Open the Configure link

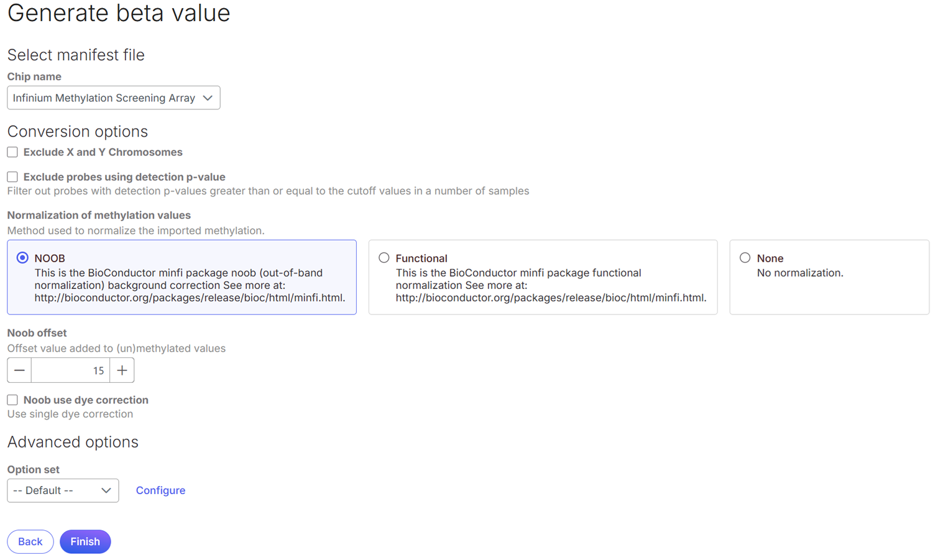[160, 490]
